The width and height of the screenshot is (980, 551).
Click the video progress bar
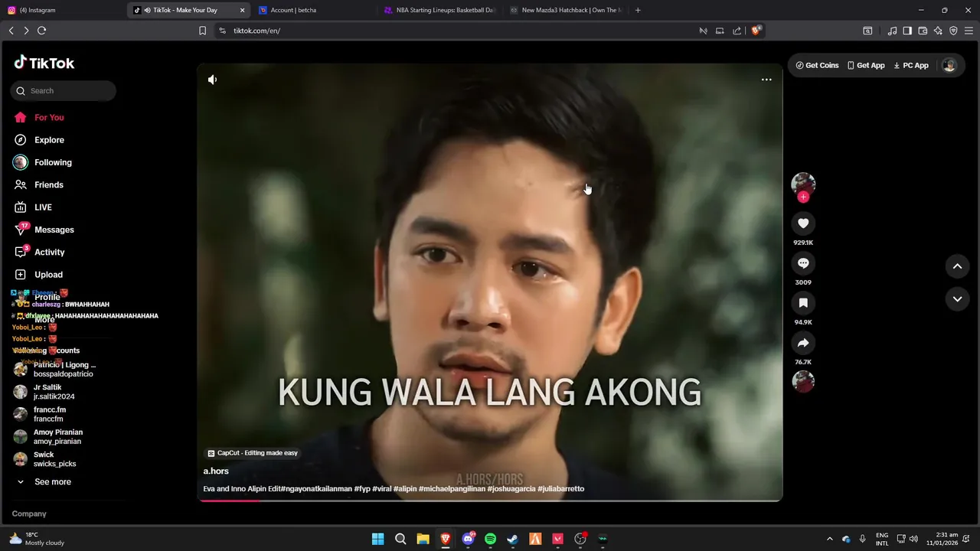click(x=490, y=500)
